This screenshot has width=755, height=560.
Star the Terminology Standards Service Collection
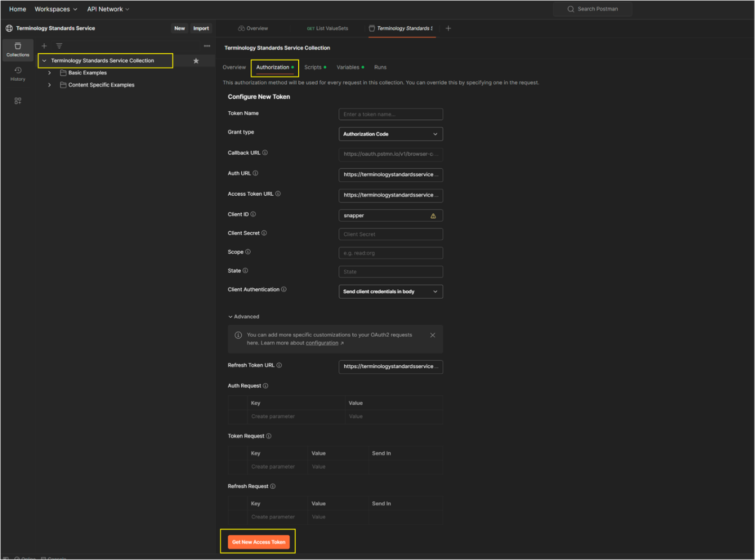click(196, 61)
